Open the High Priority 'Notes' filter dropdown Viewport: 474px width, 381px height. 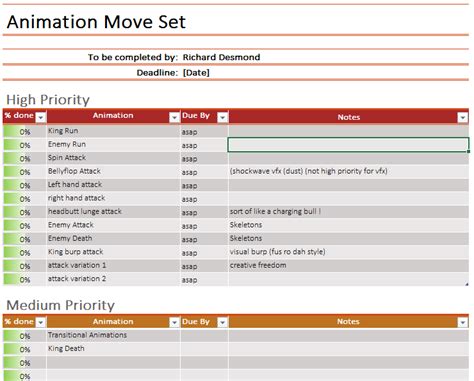coord(462,117)
